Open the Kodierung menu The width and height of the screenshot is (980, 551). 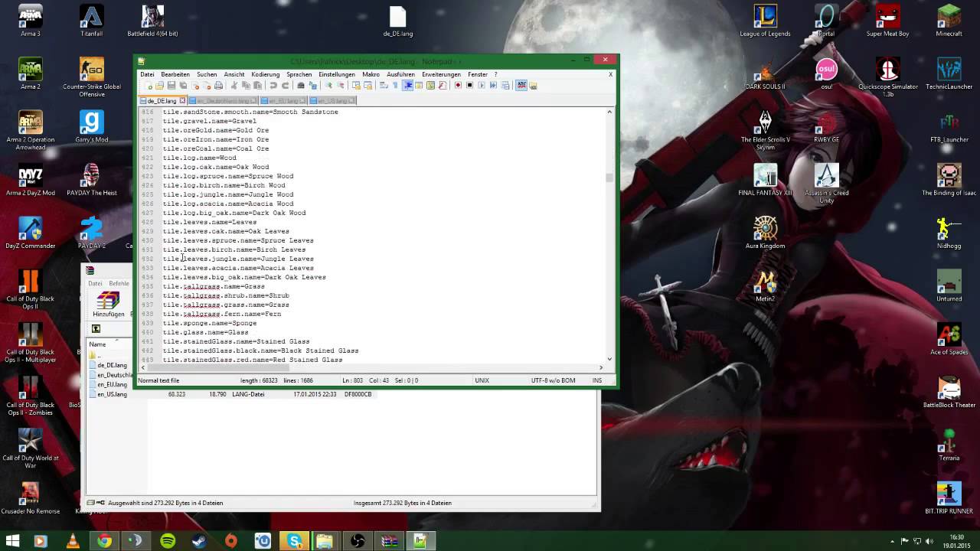[x=266, y=74]
